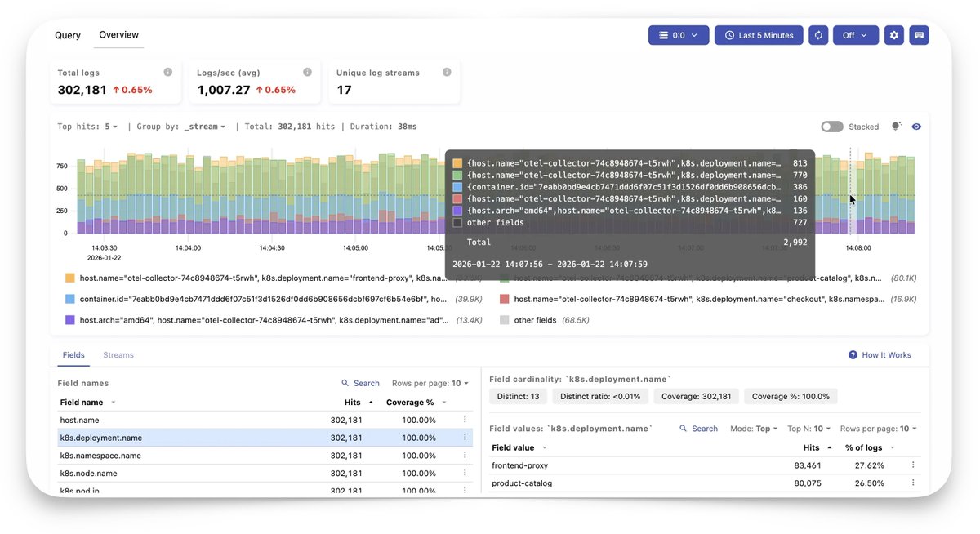The height and width of the screenshot is (534, 980).
Task: Click the Coverage %: 100.0% chip
Action: (791, 396)
